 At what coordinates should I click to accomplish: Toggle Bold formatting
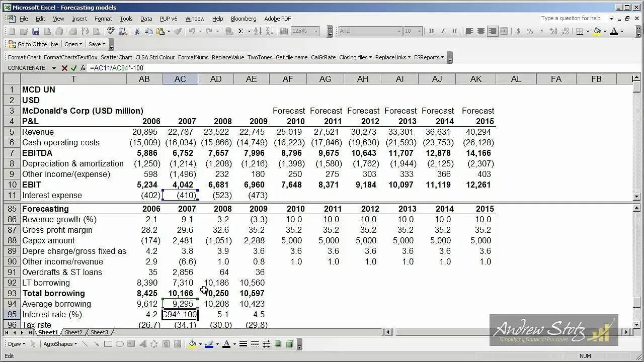[x=431, y=31]
